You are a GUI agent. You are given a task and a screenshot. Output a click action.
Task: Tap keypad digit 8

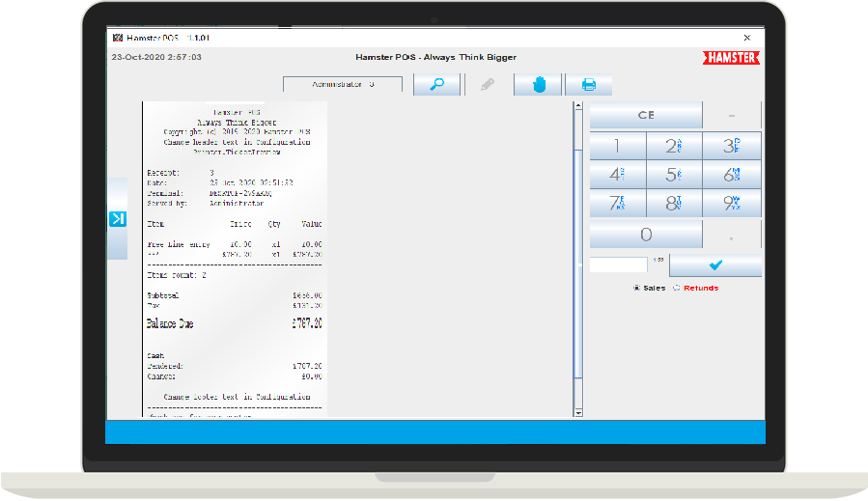pos(674,203)
